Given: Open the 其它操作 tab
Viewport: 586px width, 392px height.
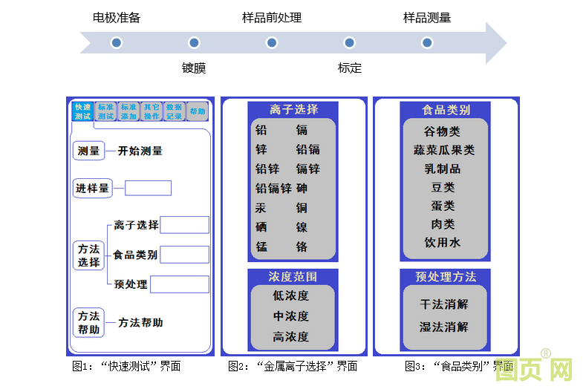Looking at the screenshot, I should coord(152,111).
